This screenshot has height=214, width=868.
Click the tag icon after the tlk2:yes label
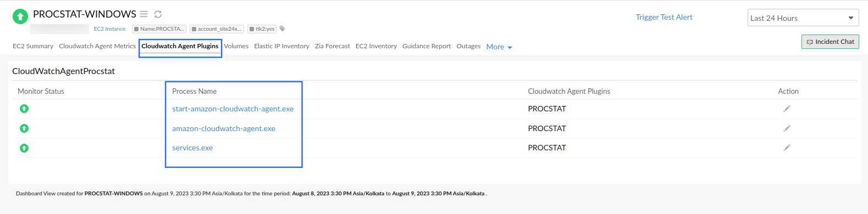pos(283,29)
